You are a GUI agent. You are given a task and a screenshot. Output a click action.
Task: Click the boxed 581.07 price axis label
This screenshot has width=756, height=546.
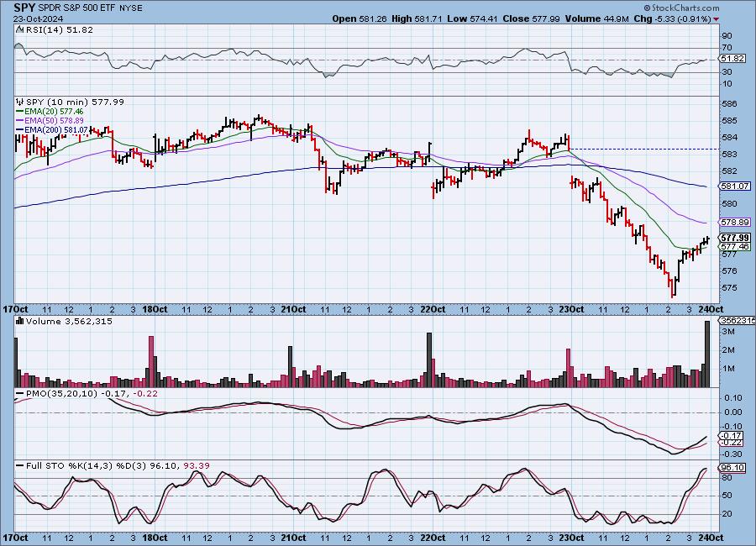coord(734,186)
